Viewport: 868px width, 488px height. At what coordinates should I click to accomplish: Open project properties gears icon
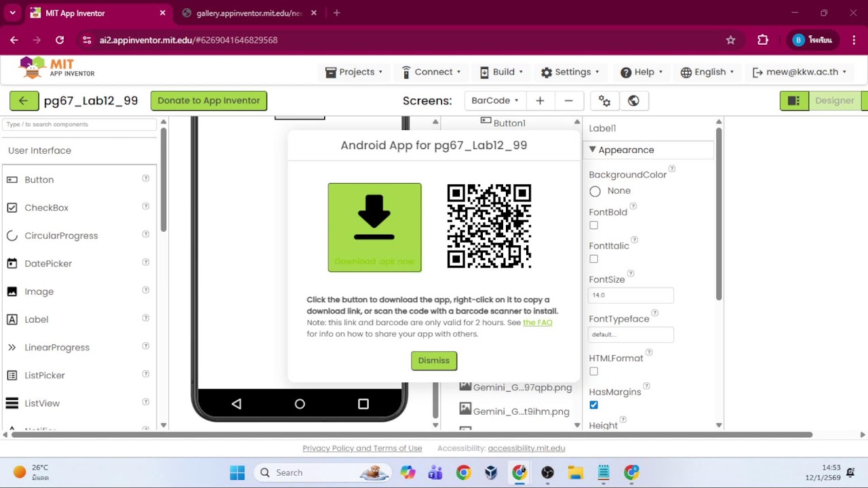(605, 101)
